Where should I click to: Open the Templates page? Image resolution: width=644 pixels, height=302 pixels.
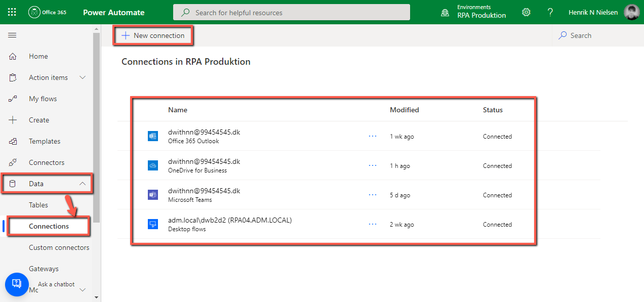click(45, 141)
